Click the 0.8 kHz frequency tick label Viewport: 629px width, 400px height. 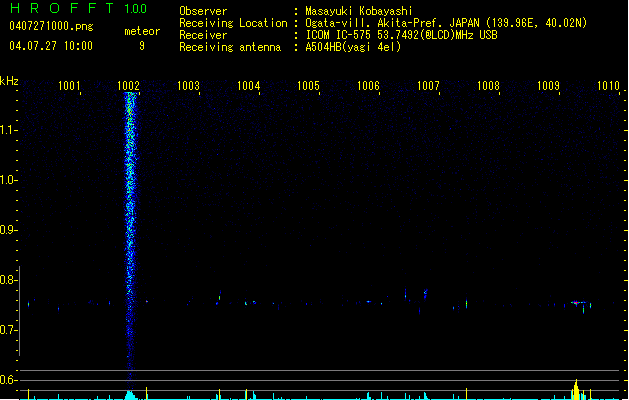(x=8, y=280)
